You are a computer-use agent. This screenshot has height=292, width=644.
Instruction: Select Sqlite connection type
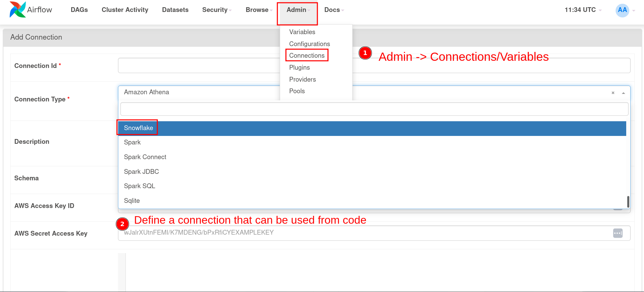(372, 201)
